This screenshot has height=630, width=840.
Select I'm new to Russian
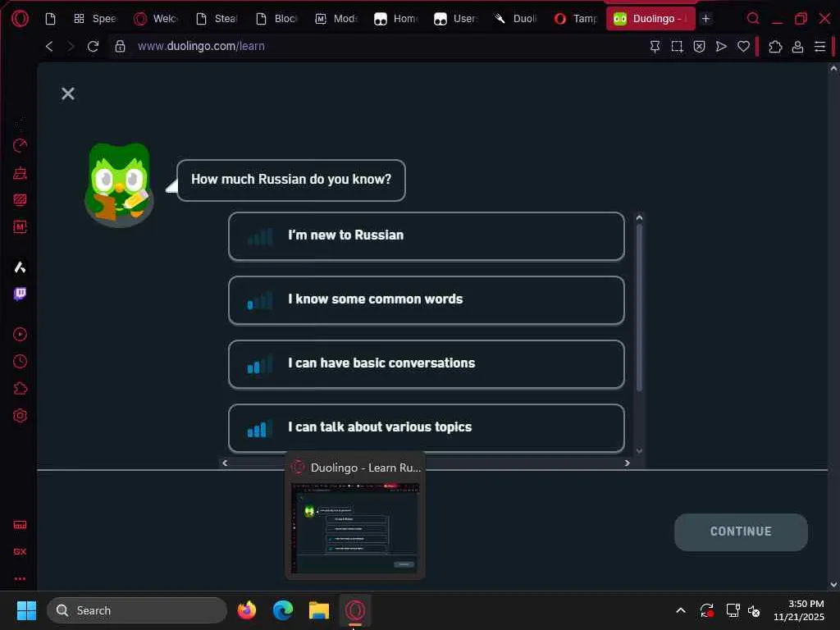(x=427, y=235)
